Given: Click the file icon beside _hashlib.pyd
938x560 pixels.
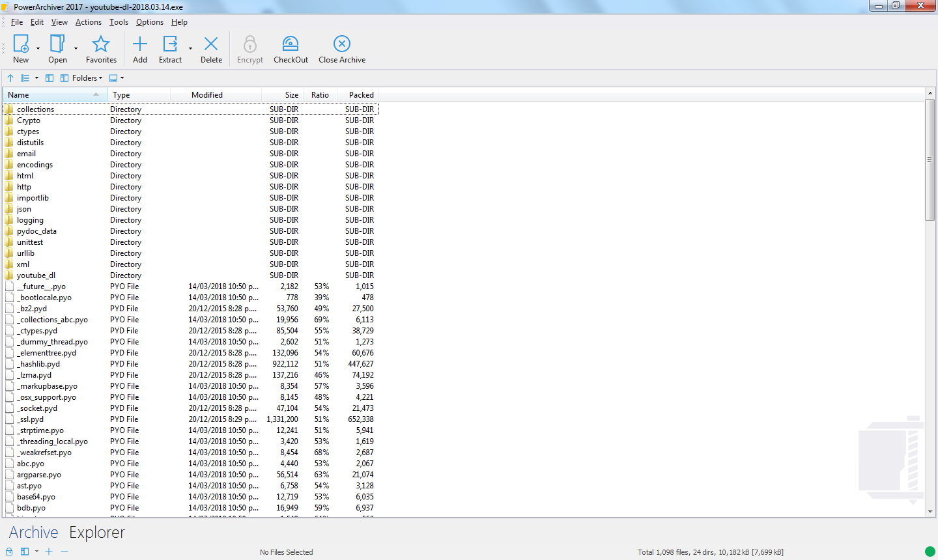Looking at the screenshot, I should point(9,364).
